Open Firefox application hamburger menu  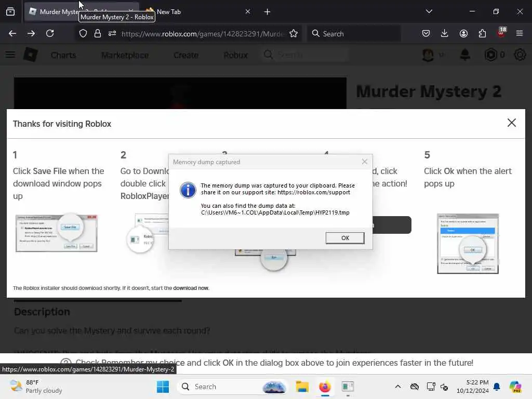pos(519,33)
